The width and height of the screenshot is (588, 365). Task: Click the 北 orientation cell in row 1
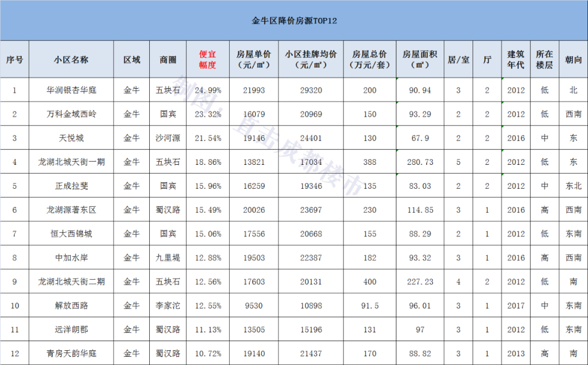coord(573,90)
